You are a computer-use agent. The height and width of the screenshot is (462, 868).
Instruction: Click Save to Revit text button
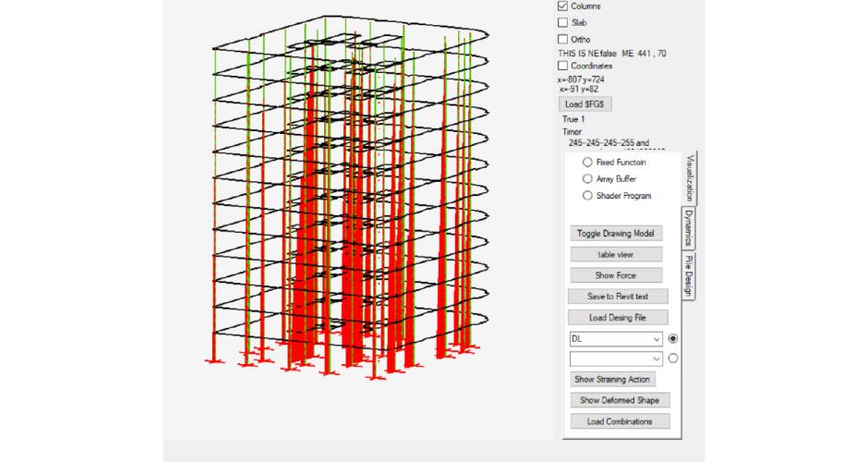coord(618,297)
